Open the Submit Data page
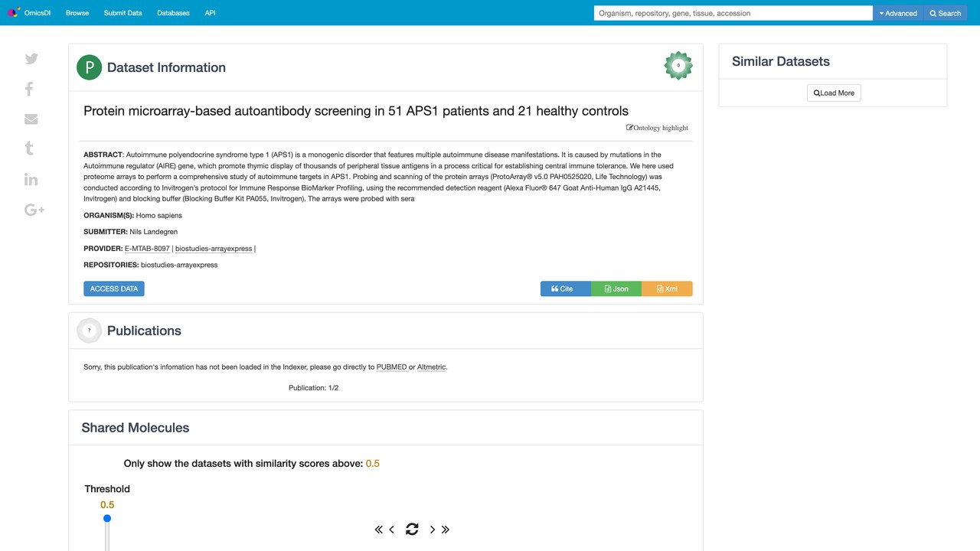This screenshot has height=551, width=980. [x=122, y=13]
